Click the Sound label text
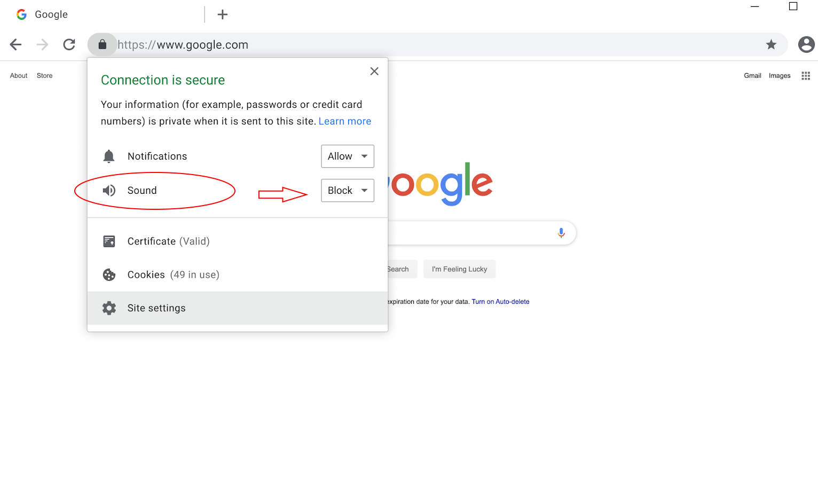818x504 pixels. [142, 191]
